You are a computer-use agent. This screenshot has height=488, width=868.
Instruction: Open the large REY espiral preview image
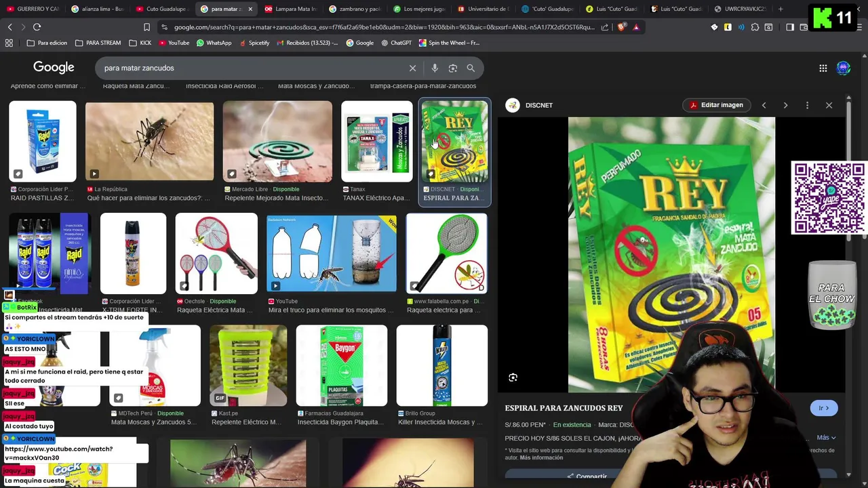[x=671, y=255]
